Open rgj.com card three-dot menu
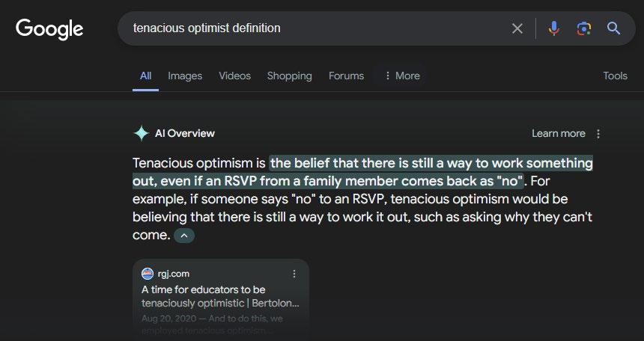 [294, 274]
